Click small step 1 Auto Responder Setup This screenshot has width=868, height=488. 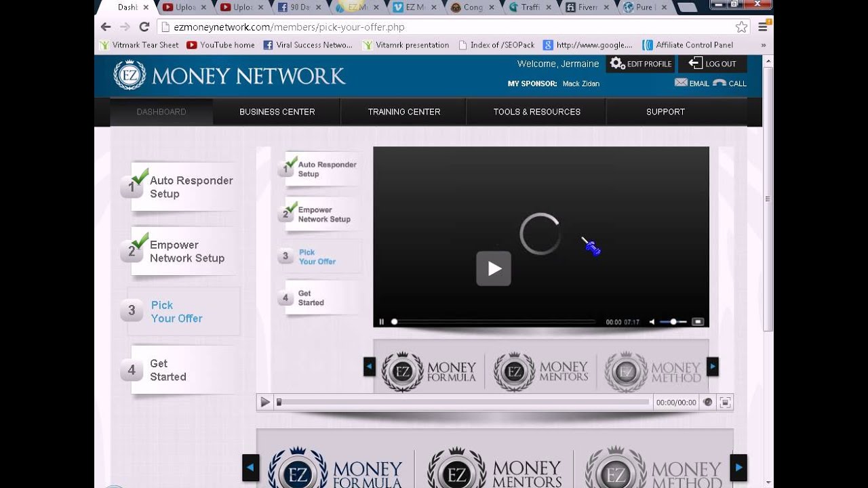coord(319,169)
